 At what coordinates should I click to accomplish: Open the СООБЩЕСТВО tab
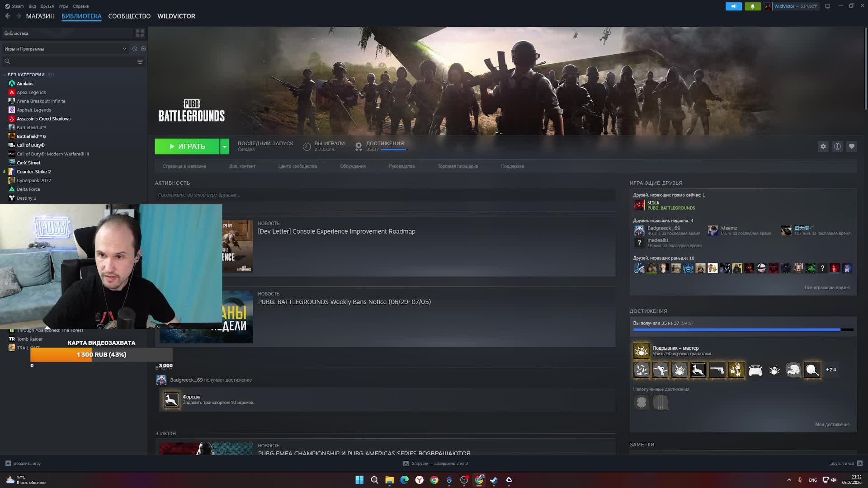(x=129, y=16)
